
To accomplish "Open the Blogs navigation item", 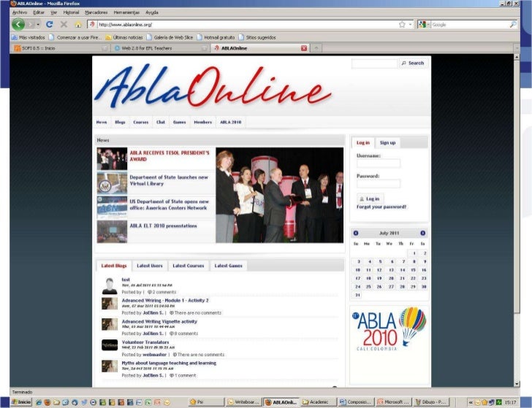I will pos(120,122).
